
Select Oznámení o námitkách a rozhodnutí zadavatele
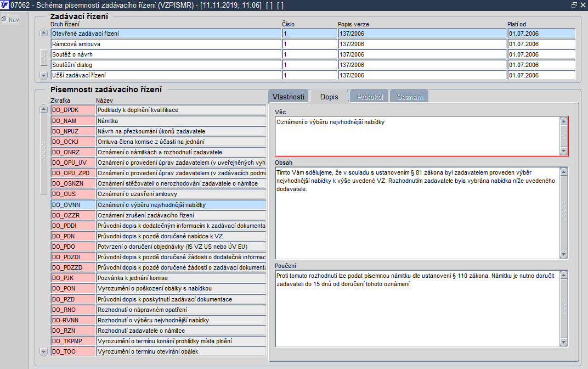coord(181,153)
